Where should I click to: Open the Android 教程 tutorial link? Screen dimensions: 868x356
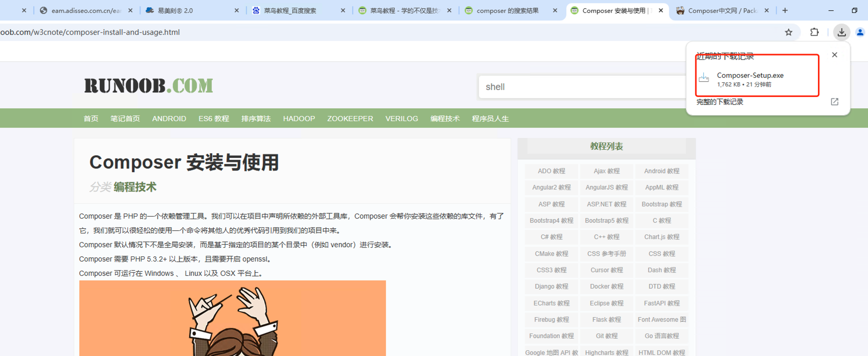tap(662, 171)
